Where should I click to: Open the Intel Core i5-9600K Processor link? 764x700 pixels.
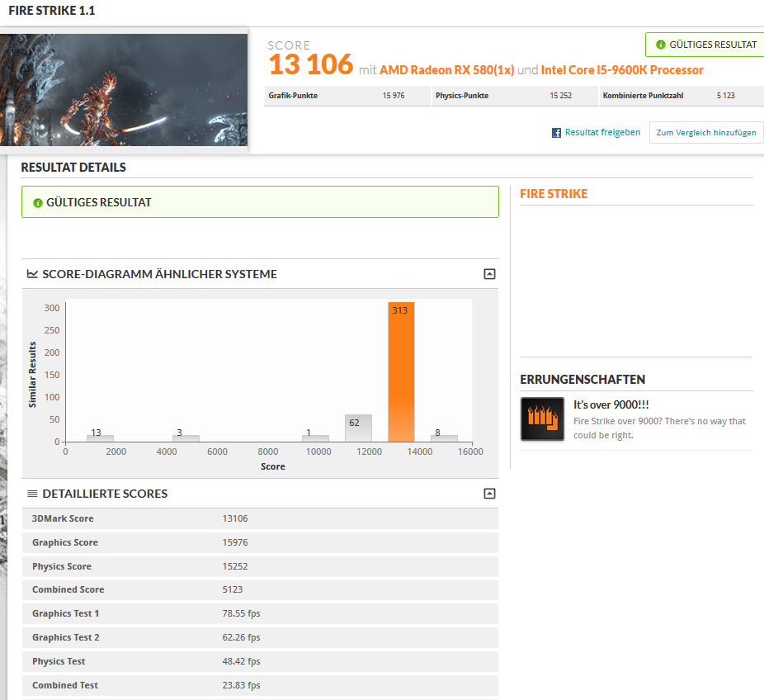point(622,70)
